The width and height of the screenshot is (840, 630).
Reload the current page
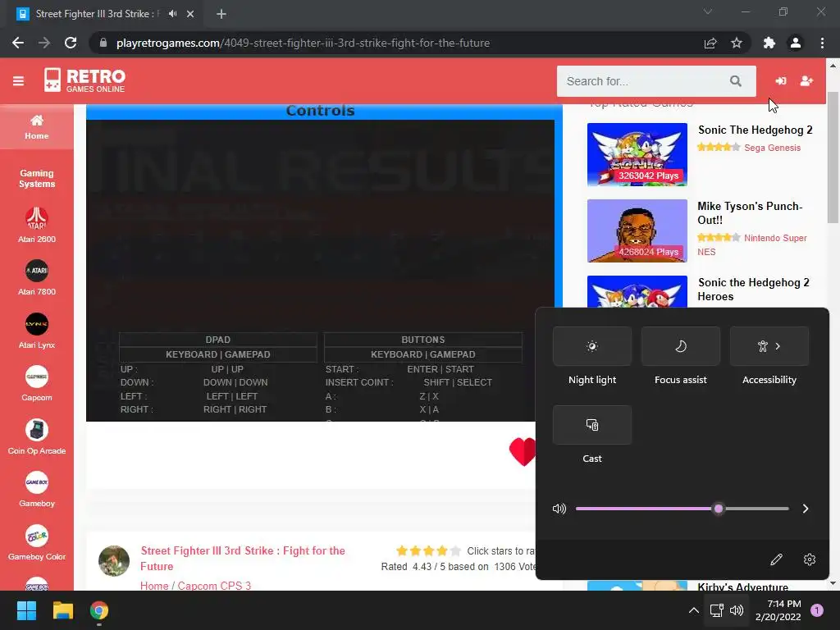coord(71,43)
